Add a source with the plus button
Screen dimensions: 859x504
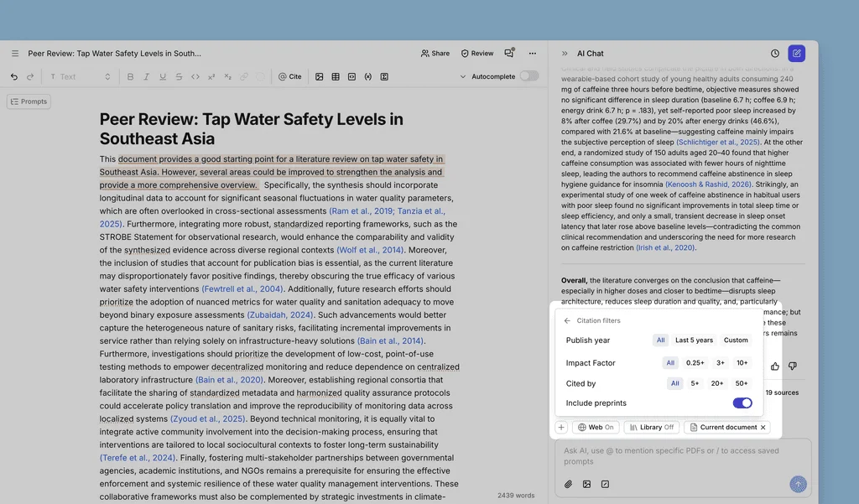pyautogui.click(x=561, y=428)
